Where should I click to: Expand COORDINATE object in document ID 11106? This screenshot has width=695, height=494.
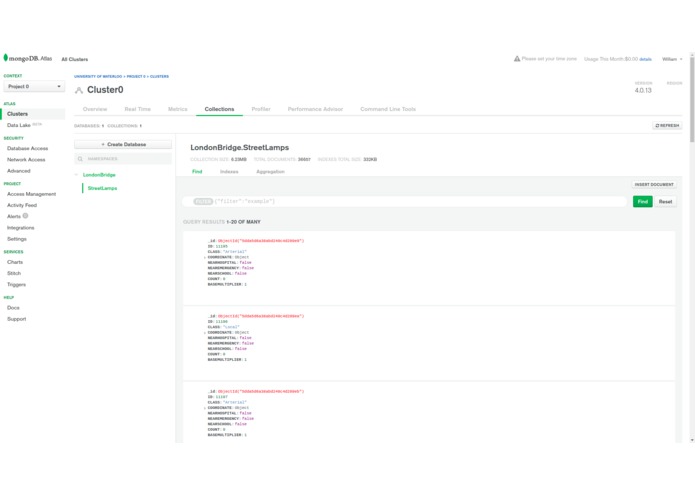205,333
